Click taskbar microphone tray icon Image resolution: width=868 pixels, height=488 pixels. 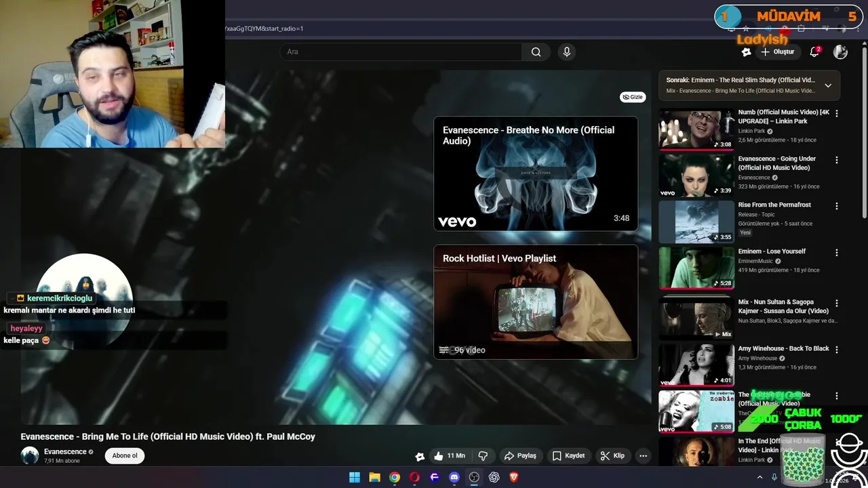pos(774,477)
